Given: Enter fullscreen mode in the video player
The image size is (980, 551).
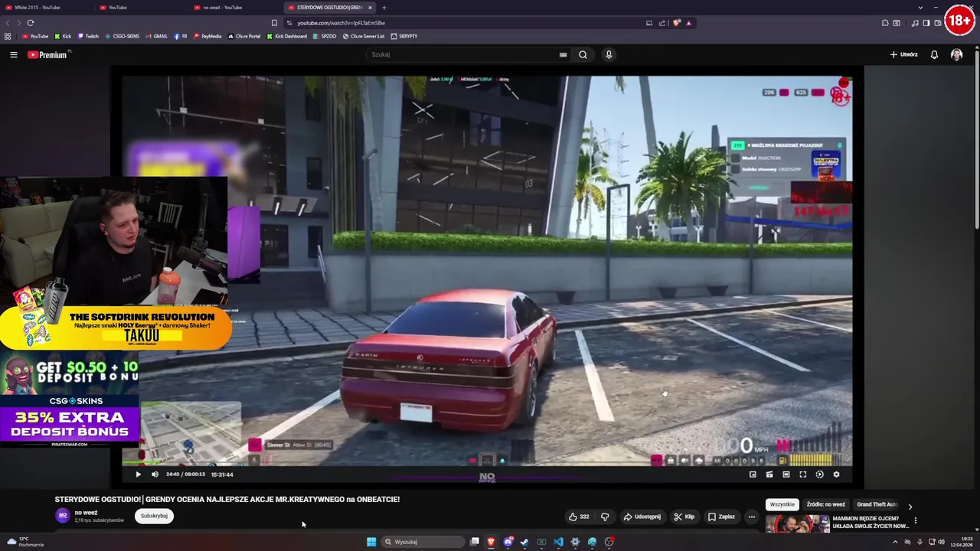Looking at the screenshot, I should pos(802,474).
